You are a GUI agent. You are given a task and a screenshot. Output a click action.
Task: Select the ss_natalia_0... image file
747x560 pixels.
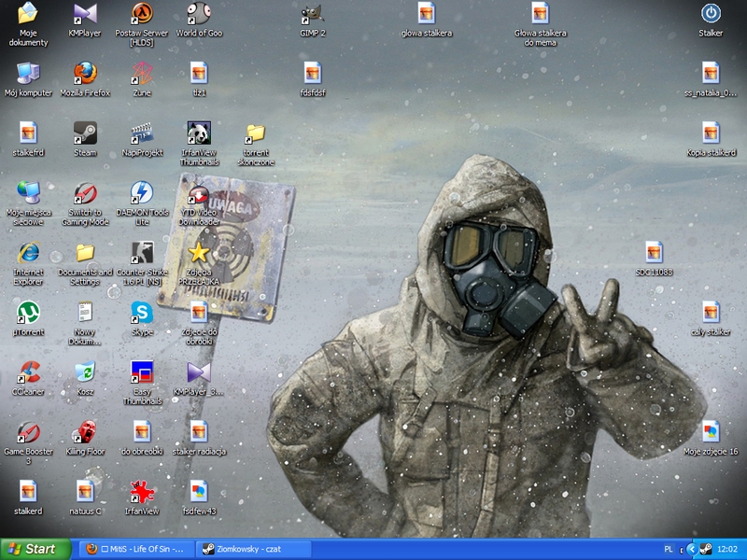[x=711, y=74]
